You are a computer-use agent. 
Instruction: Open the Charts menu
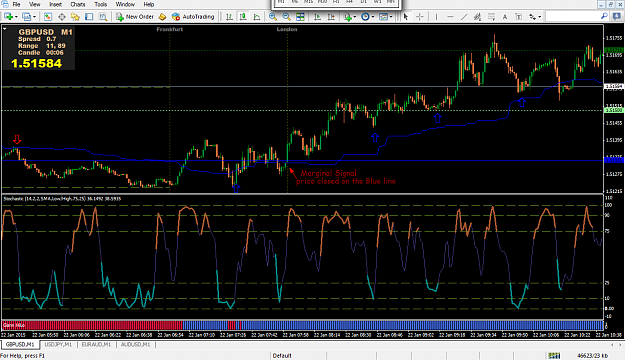click(x=78, y=4)
